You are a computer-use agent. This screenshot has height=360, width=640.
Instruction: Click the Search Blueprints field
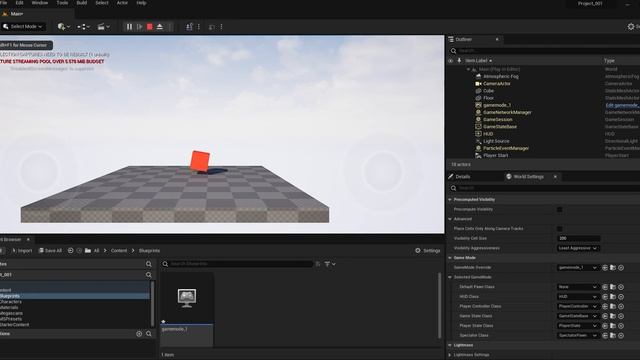238,264
